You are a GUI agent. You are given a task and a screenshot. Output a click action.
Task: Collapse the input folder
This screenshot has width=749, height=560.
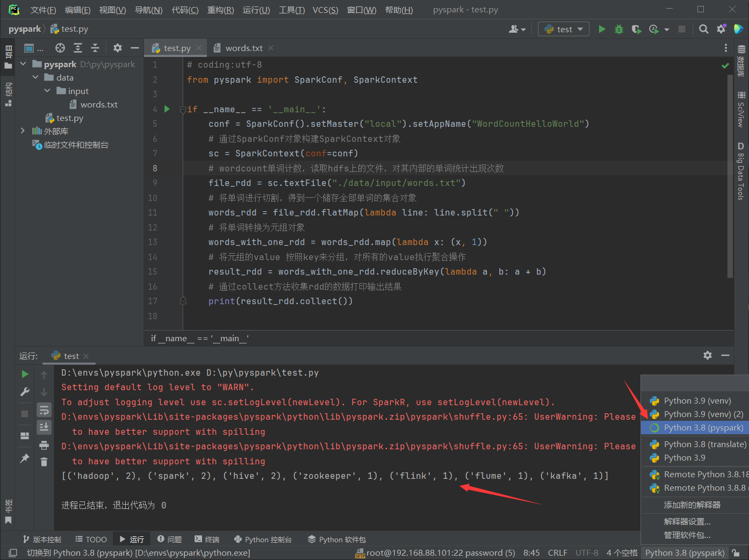point(47,91)
